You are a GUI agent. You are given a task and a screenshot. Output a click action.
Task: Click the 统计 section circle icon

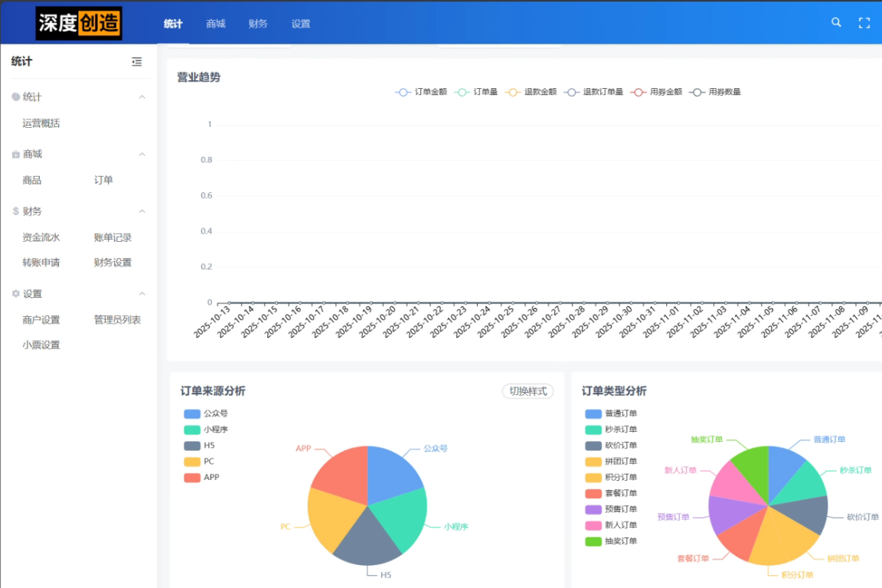coord(16,97)
